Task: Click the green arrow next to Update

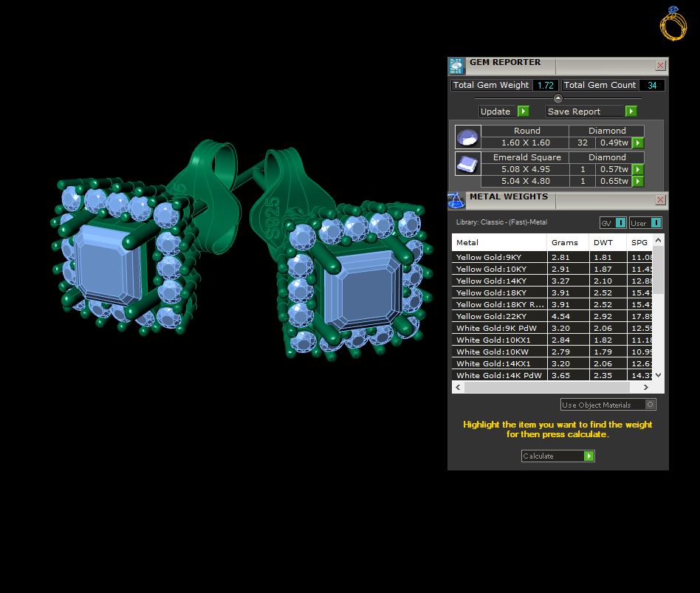Action: [524, 112]
